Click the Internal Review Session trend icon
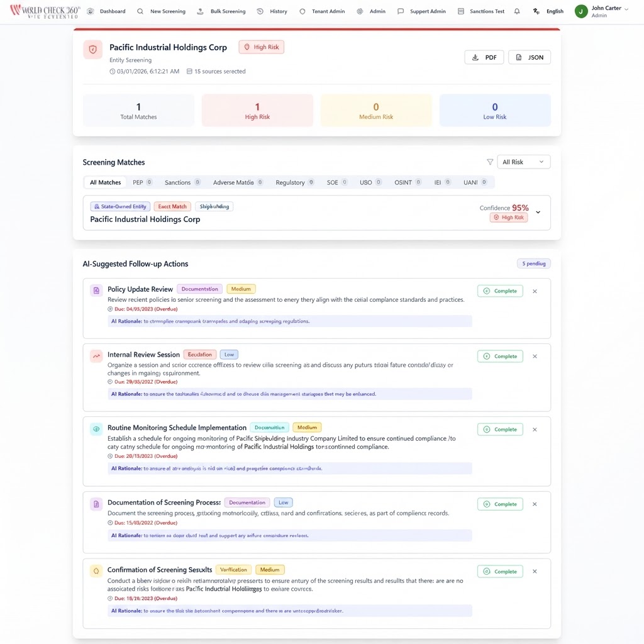The width and height of the screenshot is (644, 644). coord(96,356)
